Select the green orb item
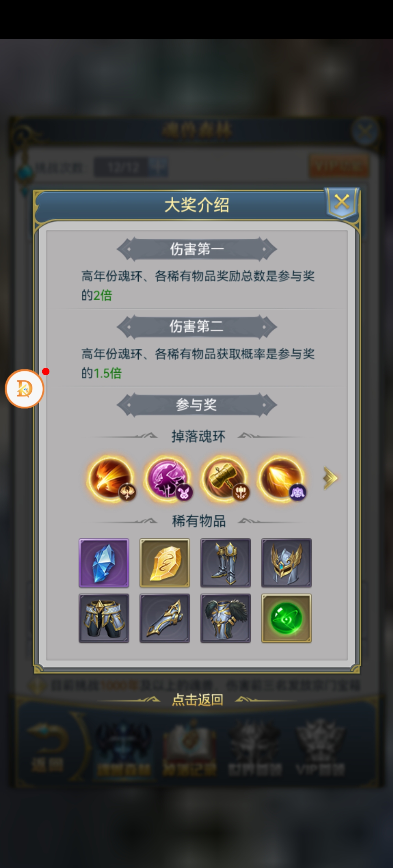Image resolution: width=393 pixels, height=868 pixels. 286,618
